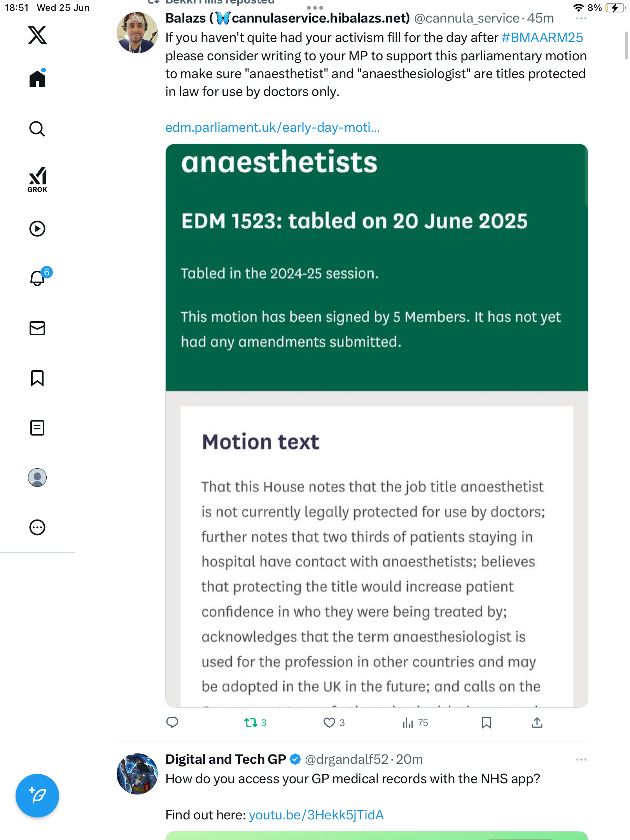This screenshot has width=630, height=840.
Task: Open more options for Balazs's post
Action: [x=581, y=18]
